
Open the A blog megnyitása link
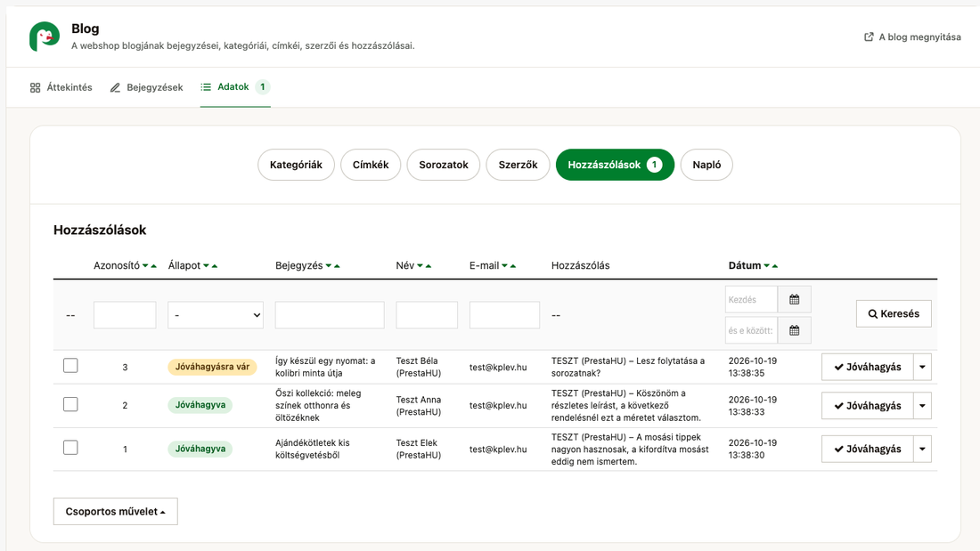[x=912, y=36]
